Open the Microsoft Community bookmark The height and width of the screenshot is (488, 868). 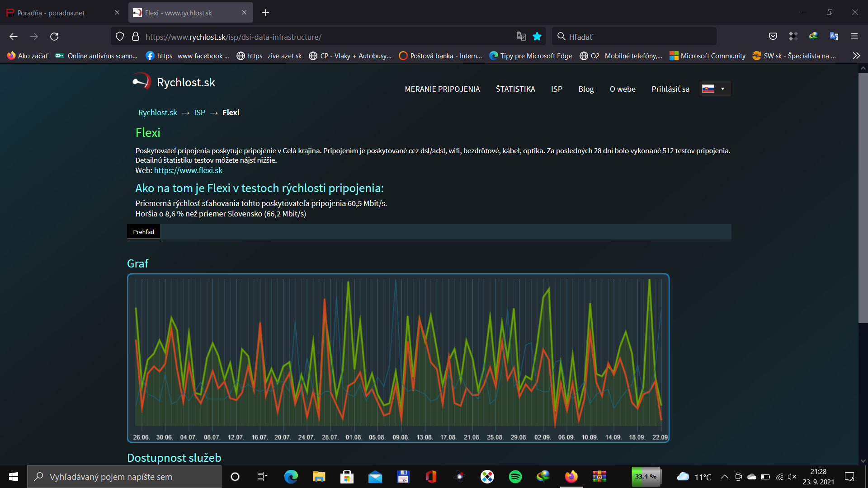pos(708,56)
